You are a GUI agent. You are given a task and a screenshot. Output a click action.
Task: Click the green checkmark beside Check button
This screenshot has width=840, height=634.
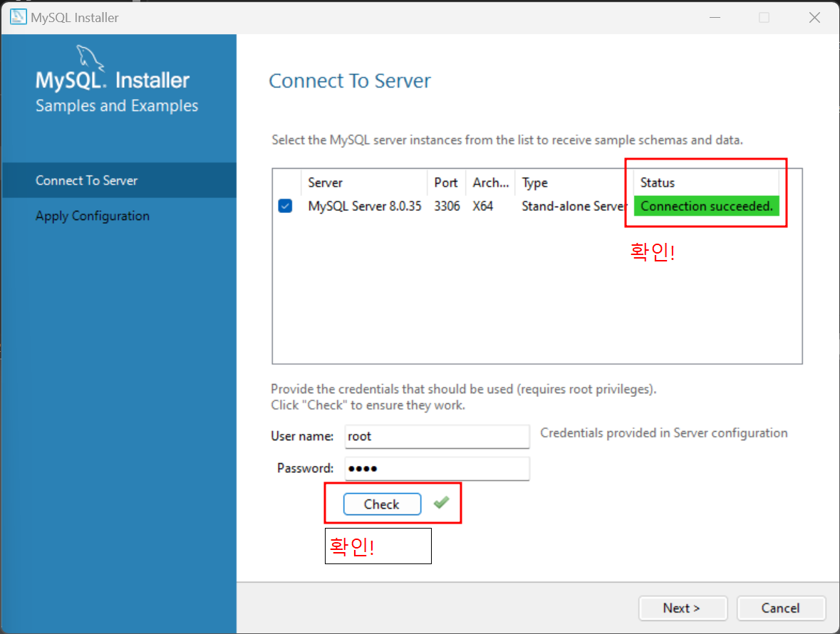click(x=442, y=502)
